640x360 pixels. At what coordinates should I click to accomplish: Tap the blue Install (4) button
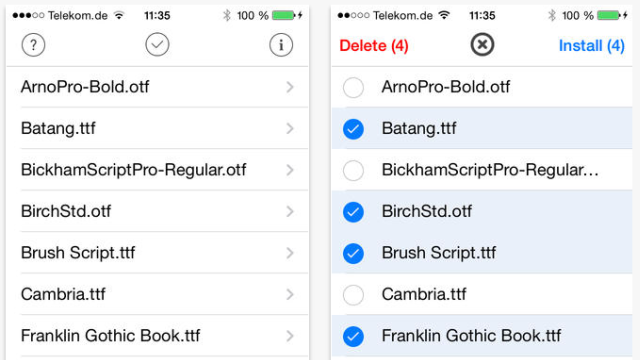(x=591, y=45)
